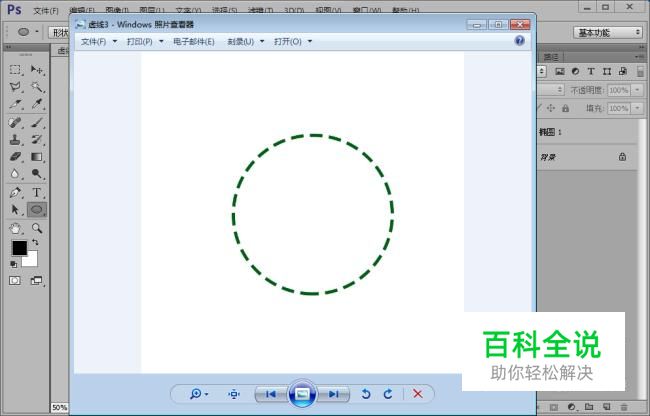Screen dimensions: 650x416
Task: Select the Zoom magnifier tool in toolbox
Action: click(x=37, y=228)
